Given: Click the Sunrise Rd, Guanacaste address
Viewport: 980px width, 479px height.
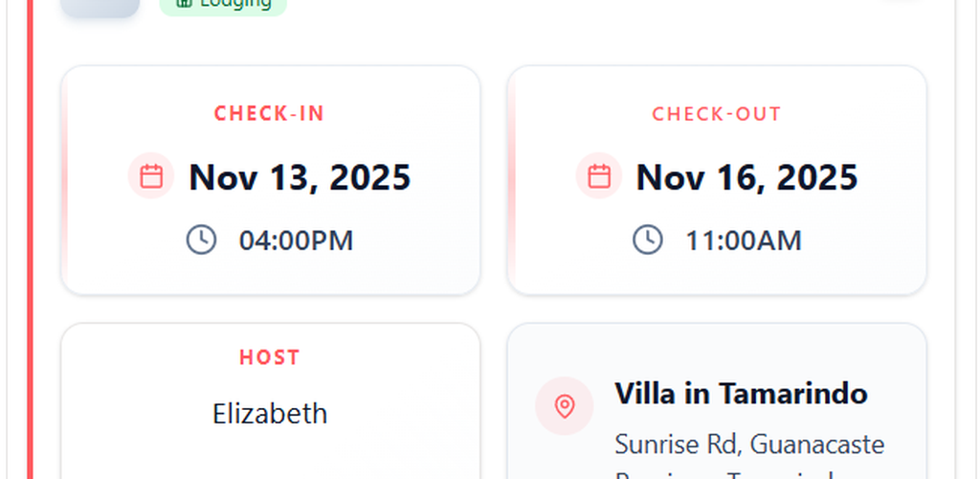Looking at the screenshot, I should coord(749,445).
